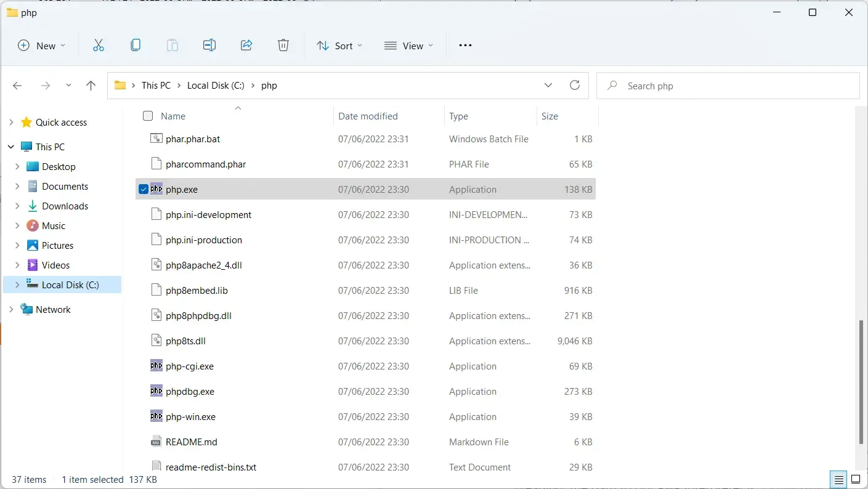
Task: Click the Rename icon in toolbar
Action: tap(209, 46)
